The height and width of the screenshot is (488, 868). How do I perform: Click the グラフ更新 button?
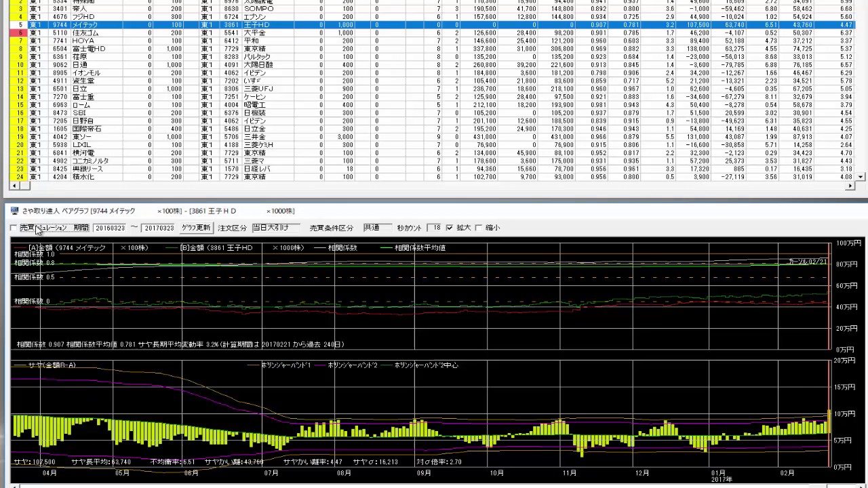(x=196, y=228)
